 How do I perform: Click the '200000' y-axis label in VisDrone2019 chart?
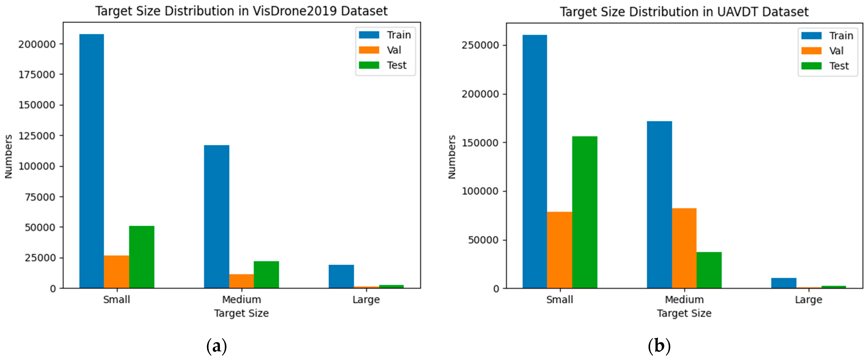tap(37, 44)
